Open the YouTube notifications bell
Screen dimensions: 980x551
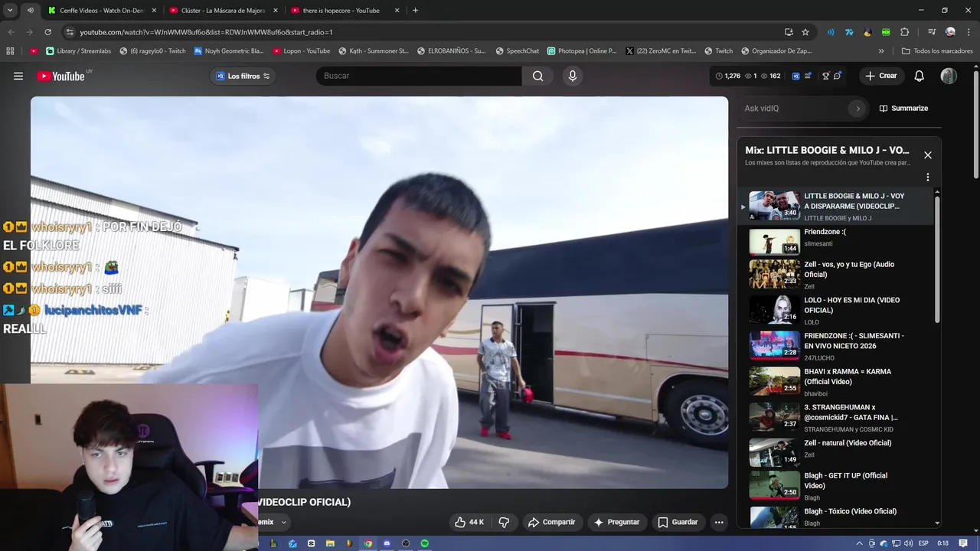(920, 76)
